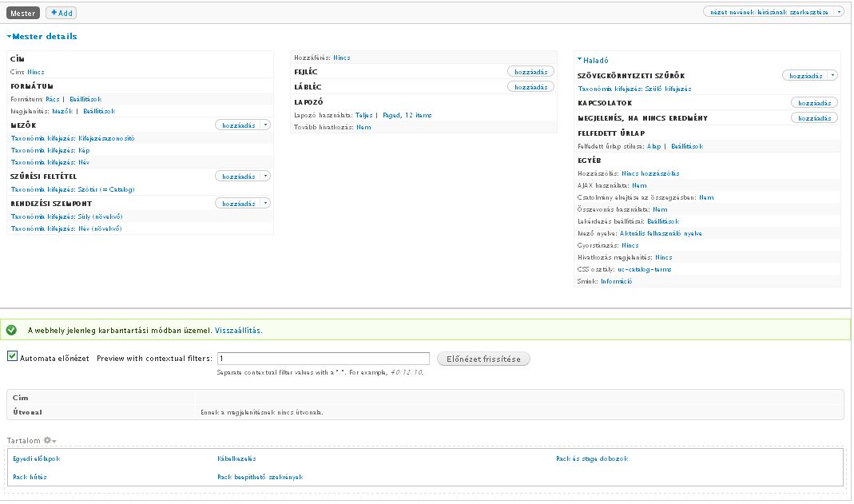Click hozzáadás button for Fejléc
This screenshot has width=854, height=504.
(x=530, y=72)
